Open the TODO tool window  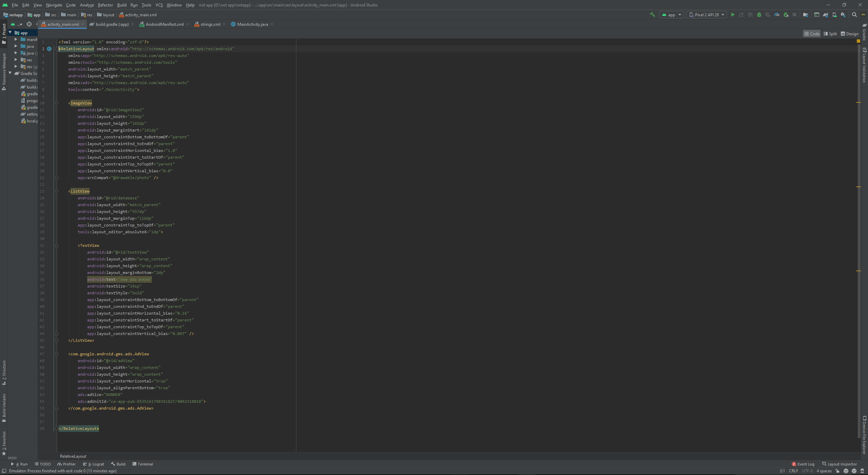click(x=43, y=464)
